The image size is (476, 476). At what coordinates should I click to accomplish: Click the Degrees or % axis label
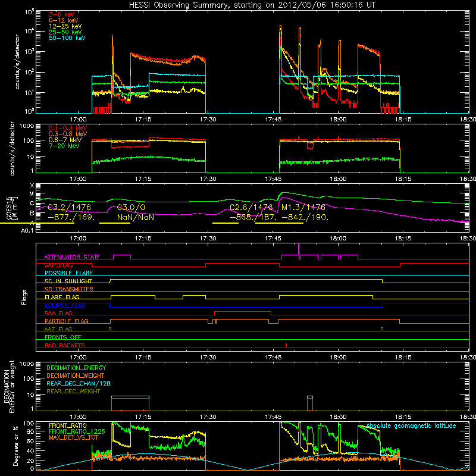coord(15,446)
